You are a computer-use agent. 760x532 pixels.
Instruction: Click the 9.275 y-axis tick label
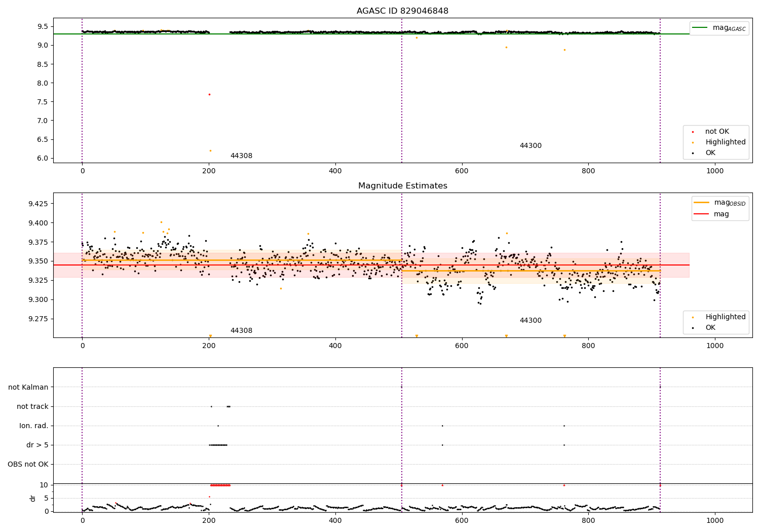click(39, 319)
